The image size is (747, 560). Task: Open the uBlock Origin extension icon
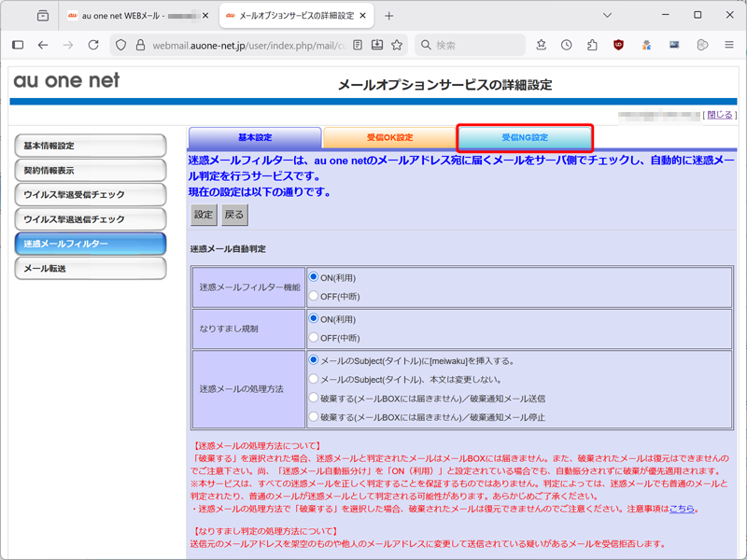click(x=618, y=45)
